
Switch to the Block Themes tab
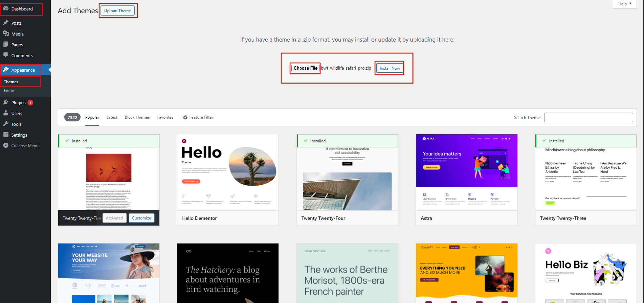[x=137, y=117]
